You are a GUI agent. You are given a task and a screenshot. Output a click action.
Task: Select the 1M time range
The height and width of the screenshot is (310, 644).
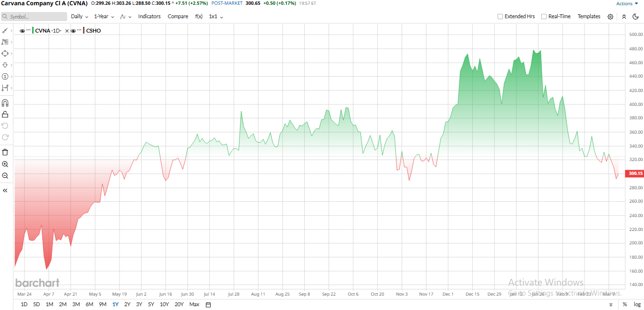[49, 304]
